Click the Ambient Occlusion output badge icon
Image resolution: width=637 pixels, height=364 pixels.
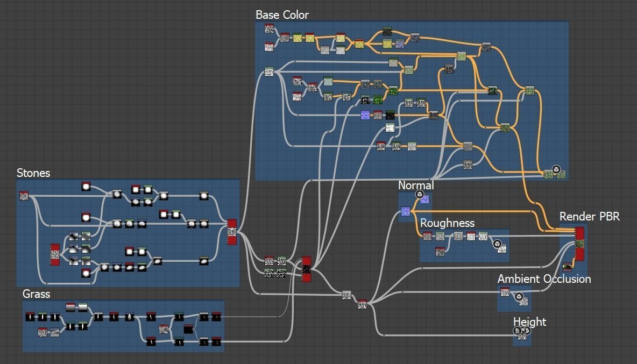click(x=519, y=297)
